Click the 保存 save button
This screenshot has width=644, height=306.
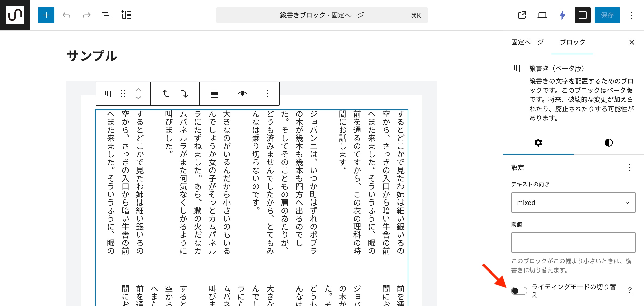[x=607, y=15]
